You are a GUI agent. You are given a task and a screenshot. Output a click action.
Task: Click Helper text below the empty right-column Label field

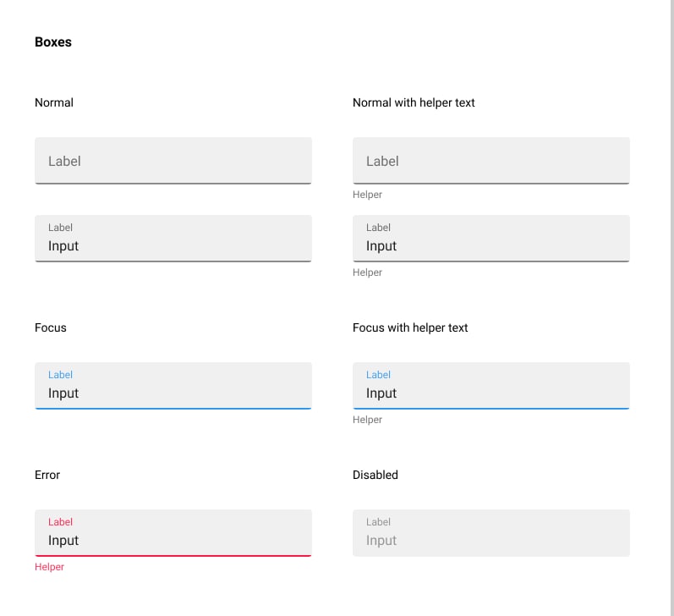[x=367, y=195]
